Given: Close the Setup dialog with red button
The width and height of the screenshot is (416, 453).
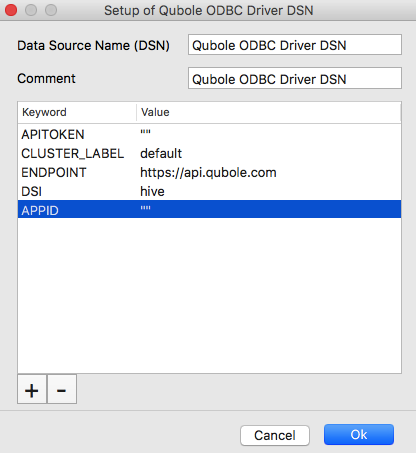Looking at the screenshot, I should pyautogui.click(x=11, y=10).
